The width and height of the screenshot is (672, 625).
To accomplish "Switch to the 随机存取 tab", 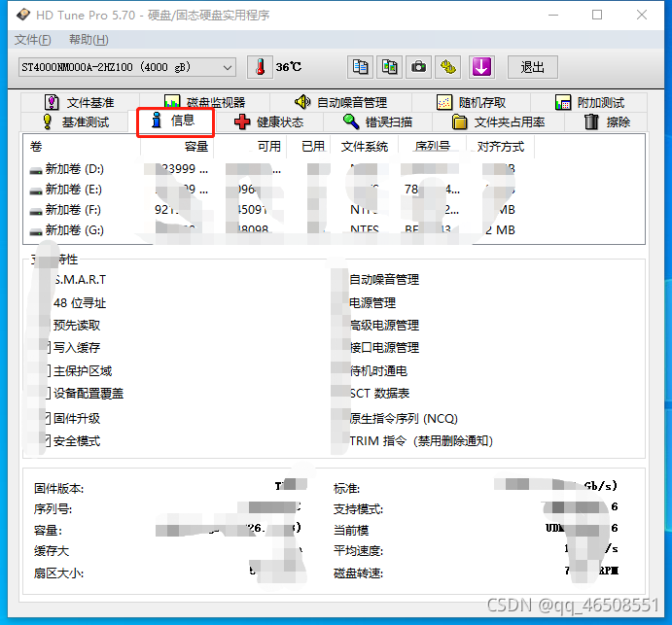I will point(471,102).
